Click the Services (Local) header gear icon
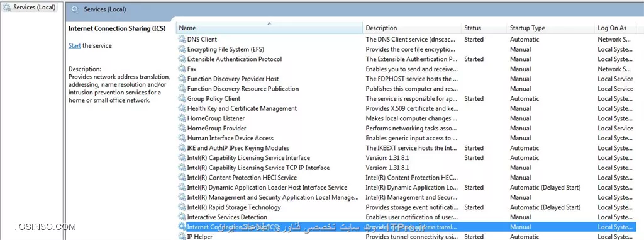644x240 pixels. [x=75, y=9]
